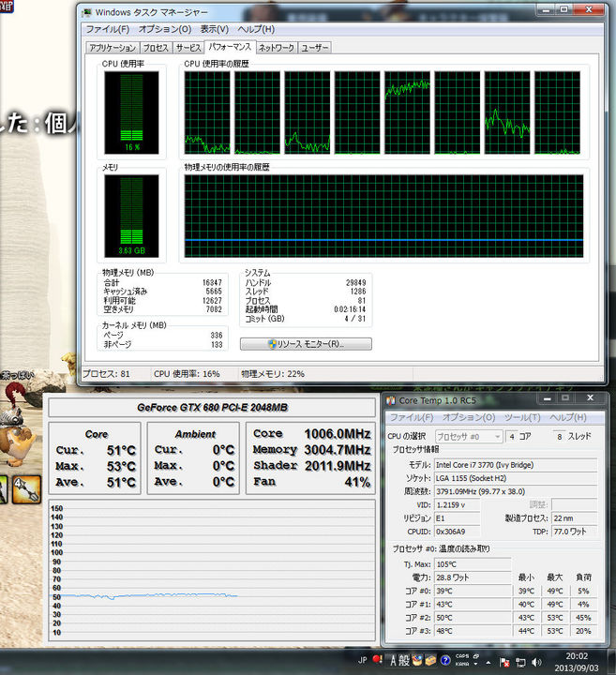Click the GPU Fan value 41%

(357, 482)
